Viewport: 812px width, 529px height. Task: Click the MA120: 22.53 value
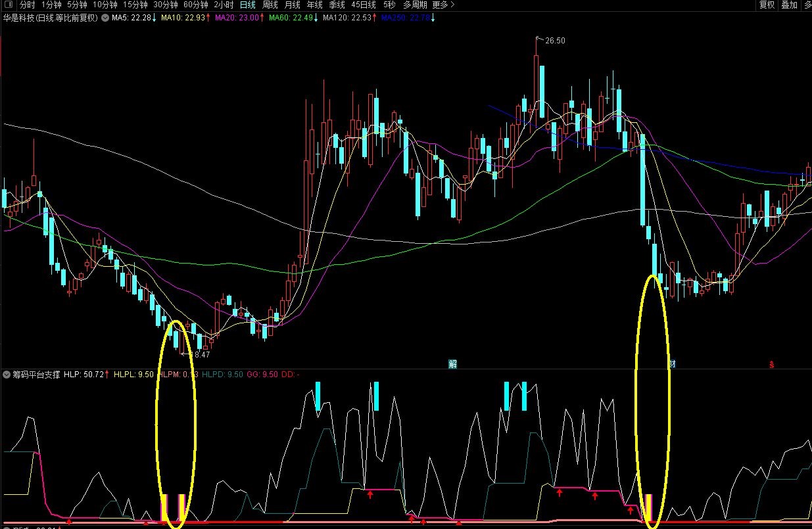(x=350, y=18)
